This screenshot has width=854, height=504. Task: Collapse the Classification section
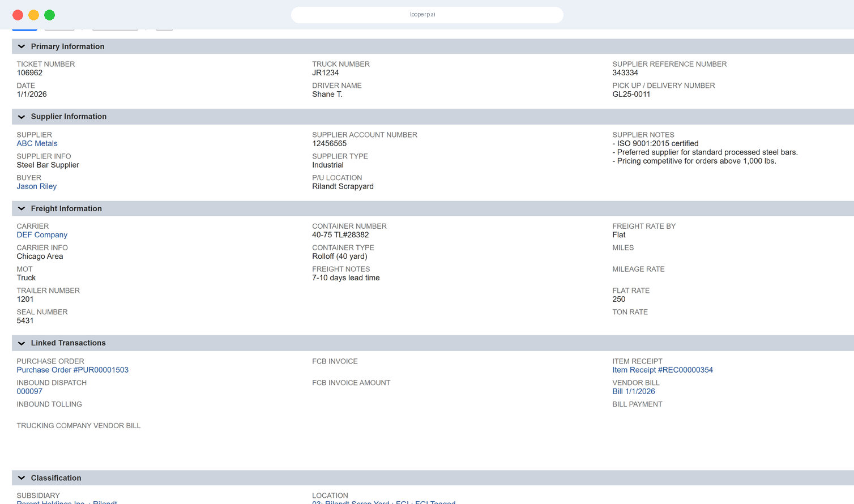coord(22,478)
